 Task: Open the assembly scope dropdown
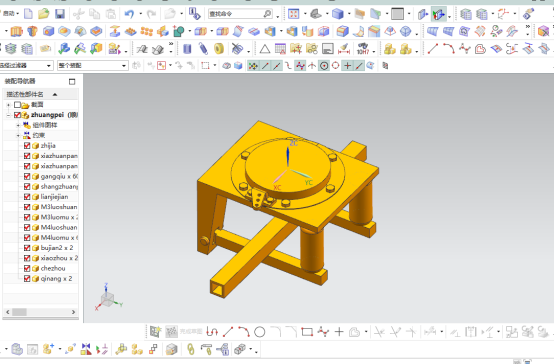[x=93, y=65]
